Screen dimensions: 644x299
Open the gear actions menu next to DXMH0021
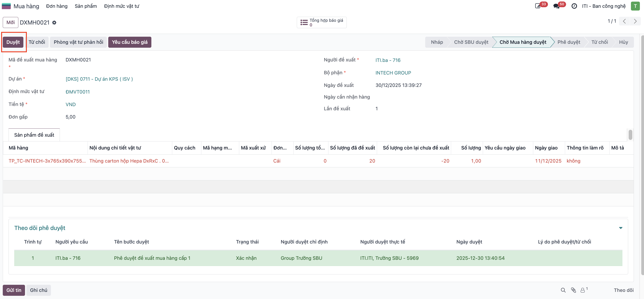[x=54, y=22]
